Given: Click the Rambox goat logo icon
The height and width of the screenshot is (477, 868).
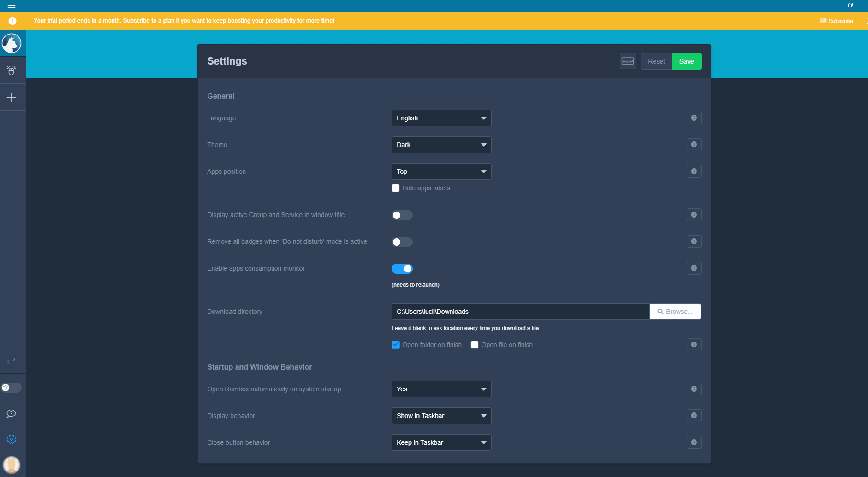Looking at the screenshot, I should pos(12,44).
